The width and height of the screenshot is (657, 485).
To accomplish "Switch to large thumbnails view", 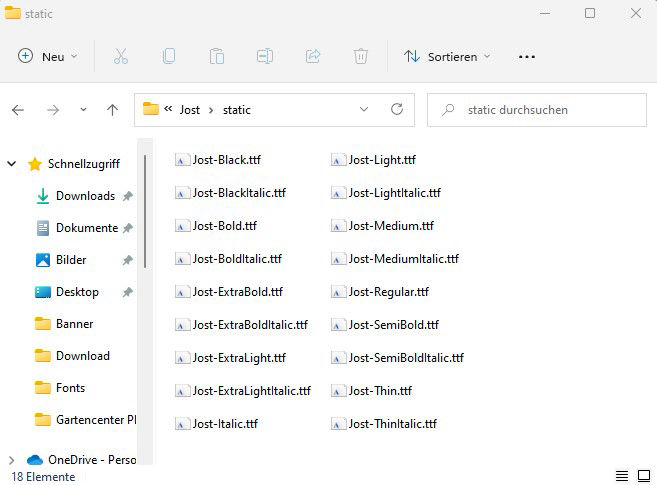I will 643,476.
